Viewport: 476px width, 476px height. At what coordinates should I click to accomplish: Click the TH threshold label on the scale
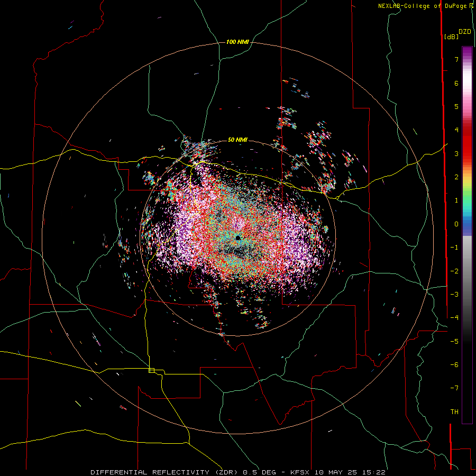tap(454, 412)
